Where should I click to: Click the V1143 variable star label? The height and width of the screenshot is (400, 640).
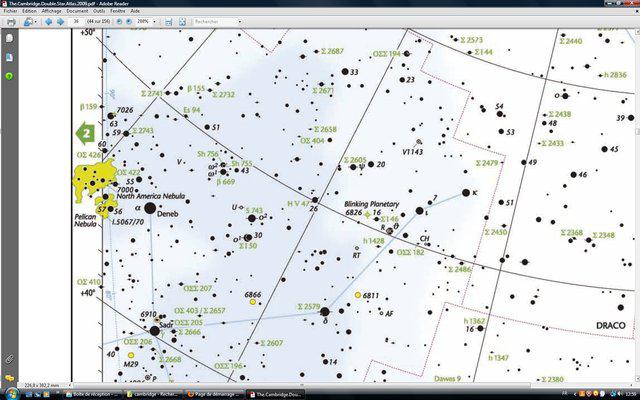412,152
